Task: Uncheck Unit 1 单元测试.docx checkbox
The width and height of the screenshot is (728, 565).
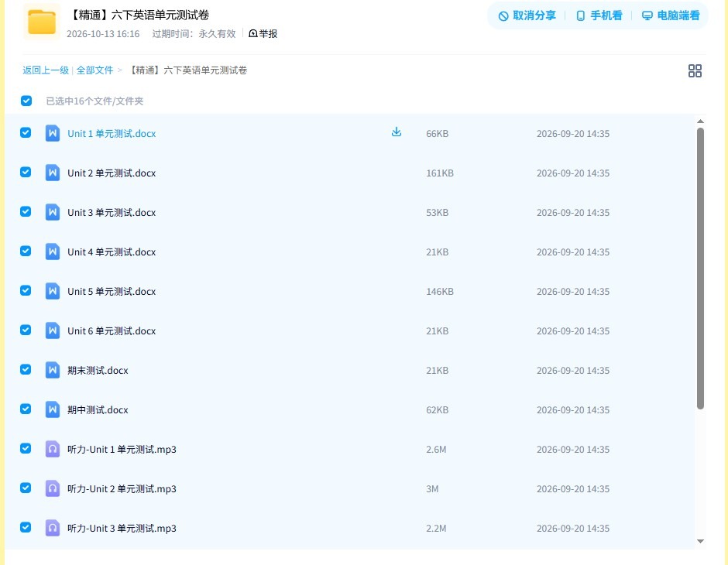Action: tap(26, 132)
